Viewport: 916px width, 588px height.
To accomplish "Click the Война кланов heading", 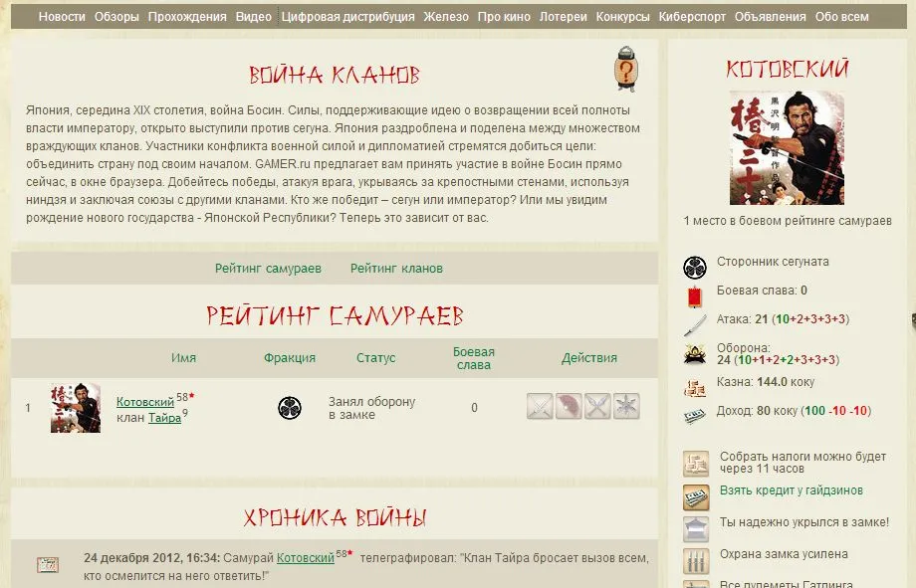I will (335, 75).
